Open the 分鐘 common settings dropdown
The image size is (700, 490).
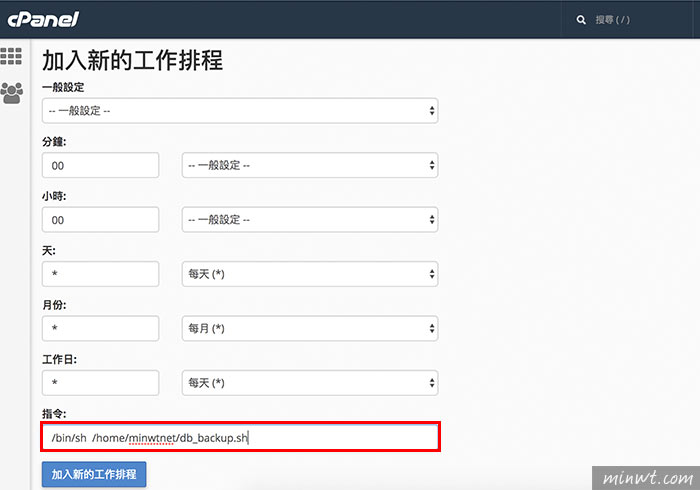[310, 165]
